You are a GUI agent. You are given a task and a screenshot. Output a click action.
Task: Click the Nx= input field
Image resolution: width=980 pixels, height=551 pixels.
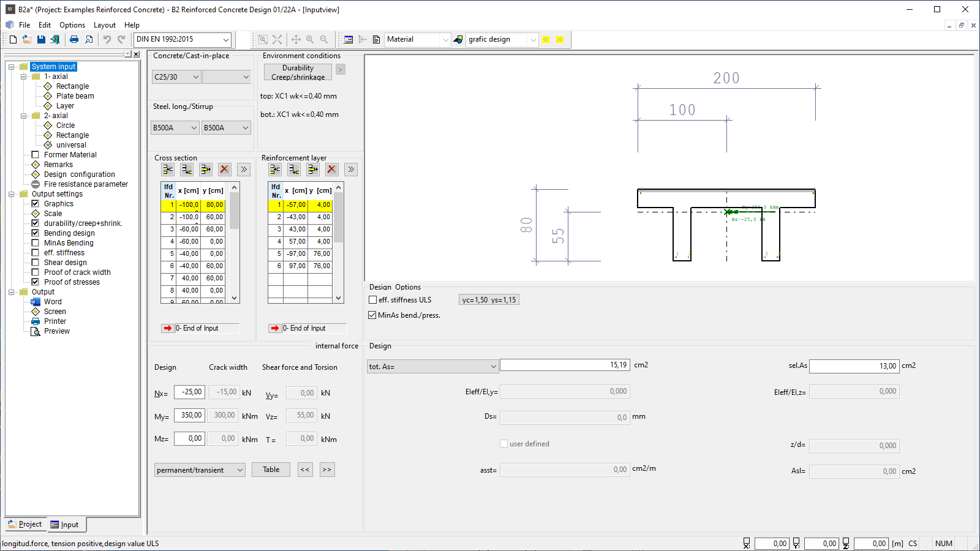[x=189, y=392]
